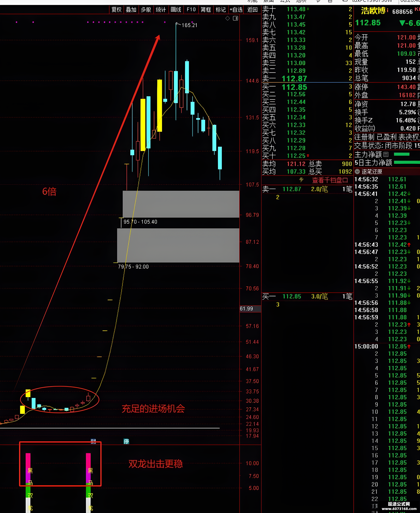Viewport: 420px width, 513px height.
Task: Open the 叠加 overlay option
Action: (x=131, y=10)
